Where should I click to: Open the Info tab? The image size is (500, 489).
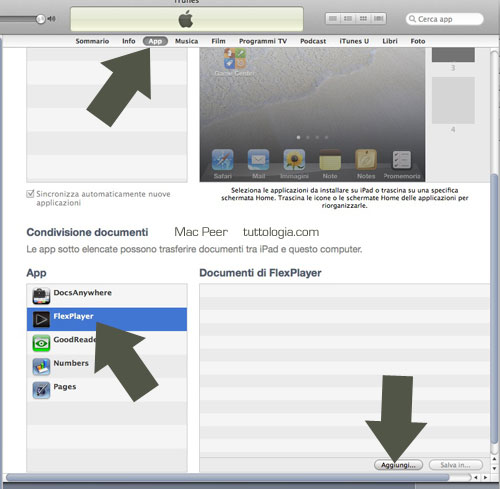pyautogui.click(x=129, y=41)
